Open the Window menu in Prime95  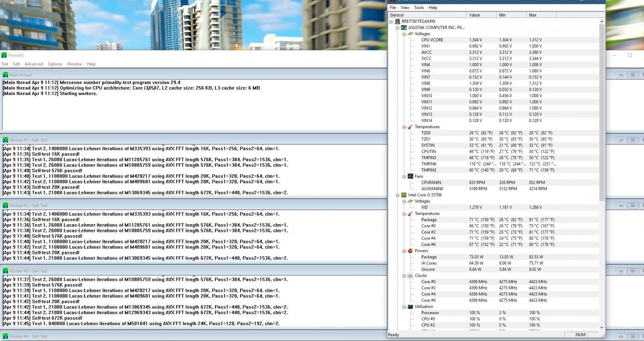point(74,64)
